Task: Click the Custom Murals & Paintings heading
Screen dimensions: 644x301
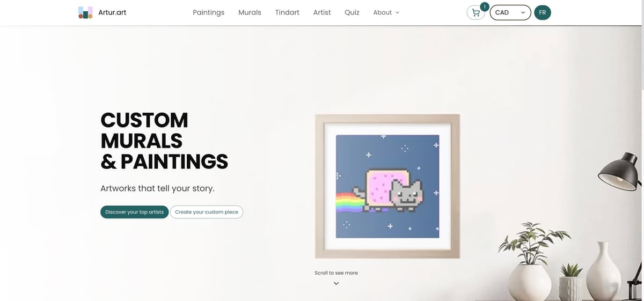Action: (164, 141)
